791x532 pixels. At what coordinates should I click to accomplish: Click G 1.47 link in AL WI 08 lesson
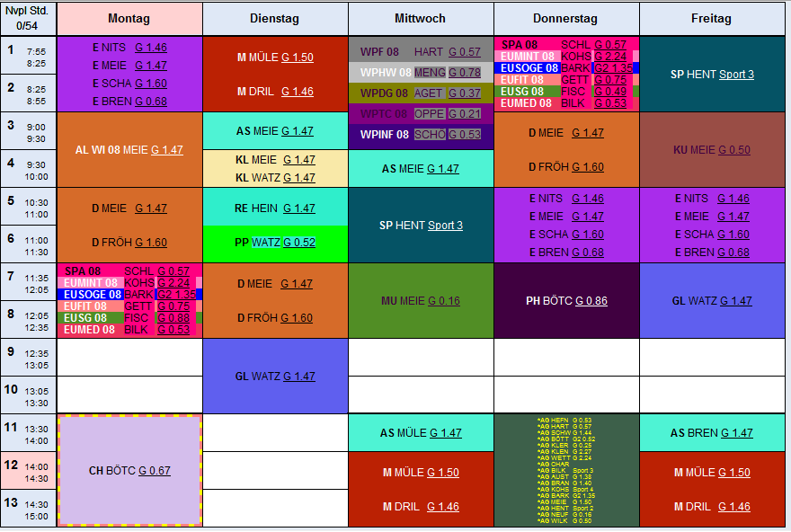pos(166,150)
